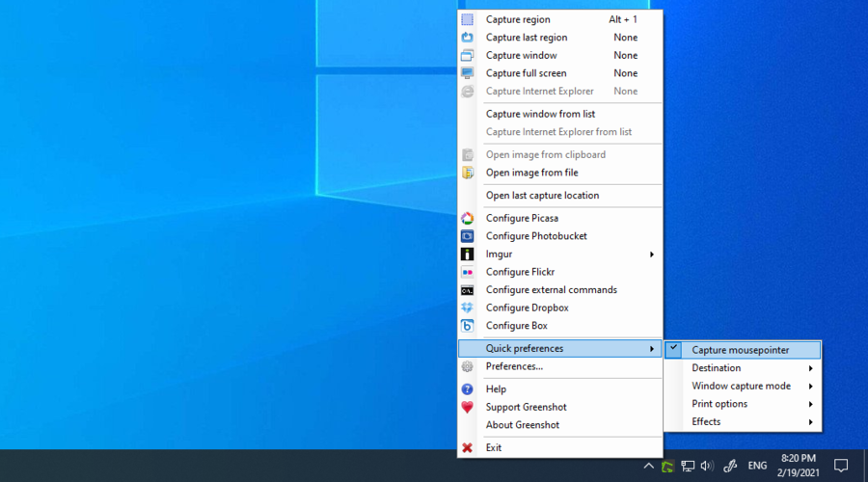Click the Alt + 1 shortcut text
Screen dimensions: 868x482
pyautogui.click(x=623, y=19)
